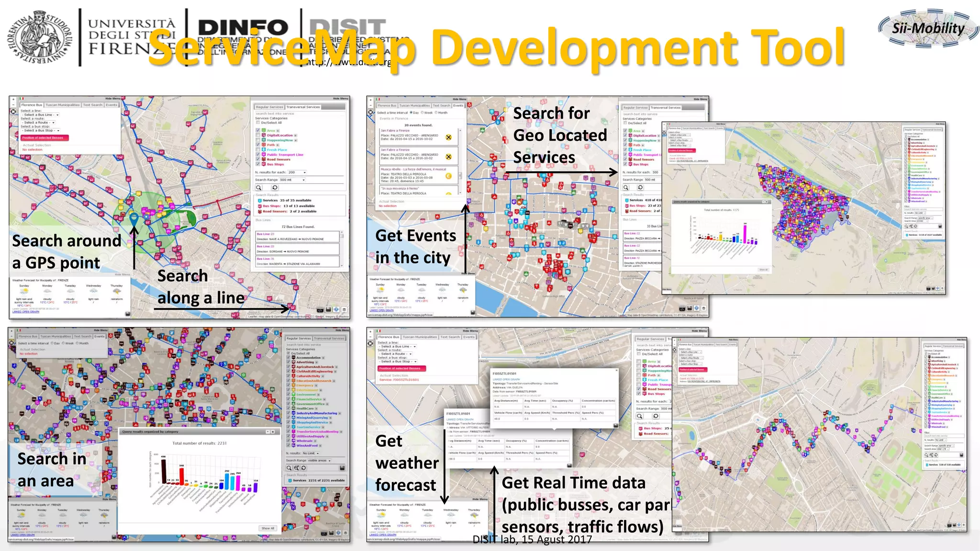980x551 pixels.
Task: Click the embed code icon in the GPS-point map corner
Action: tap(321, 309)
